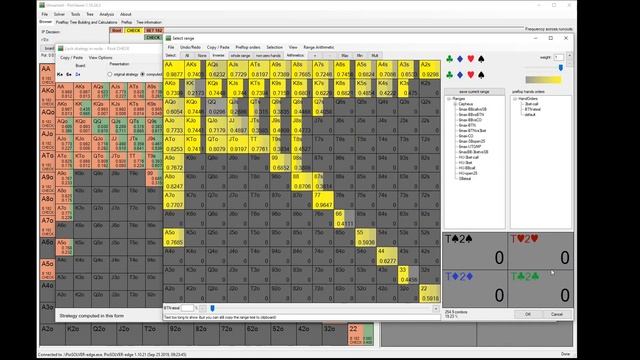Open View Options in Lock strategy window
Image resolution: width=640 pixels, height=360 pixels.
point(100,58)
